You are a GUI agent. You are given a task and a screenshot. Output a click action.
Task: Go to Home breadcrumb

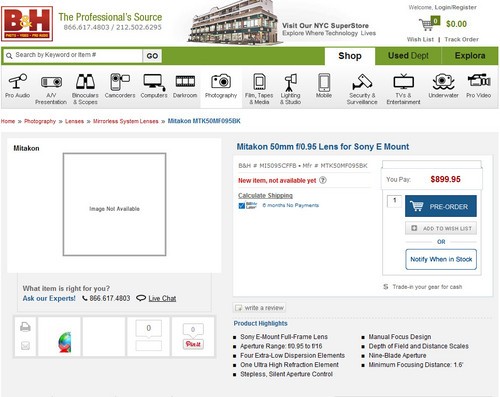point(8,121)
